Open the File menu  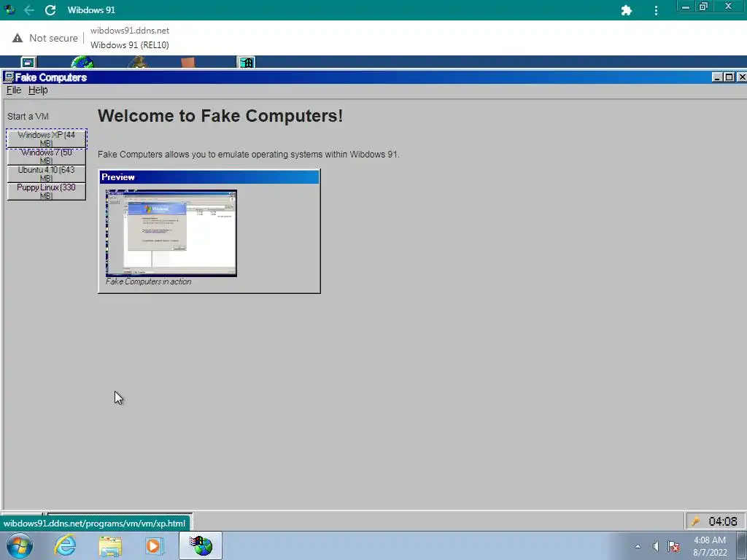click(14, 90)
